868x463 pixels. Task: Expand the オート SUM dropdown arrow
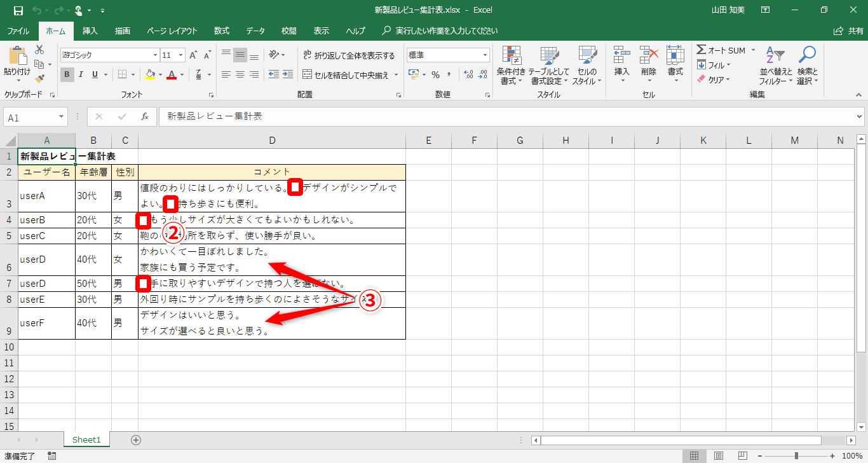tap(753, 50)
